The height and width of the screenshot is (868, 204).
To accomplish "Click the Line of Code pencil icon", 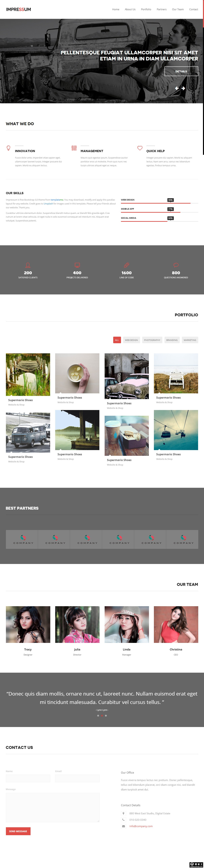I will 127,265.
